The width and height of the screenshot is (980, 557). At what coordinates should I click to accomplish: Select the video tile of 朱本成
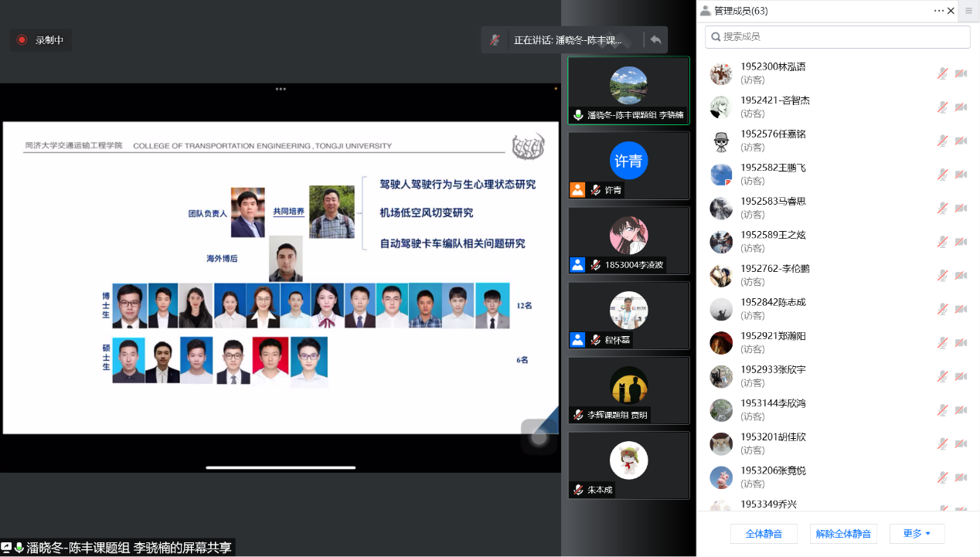pyautogui.click(x=628, y=464)
